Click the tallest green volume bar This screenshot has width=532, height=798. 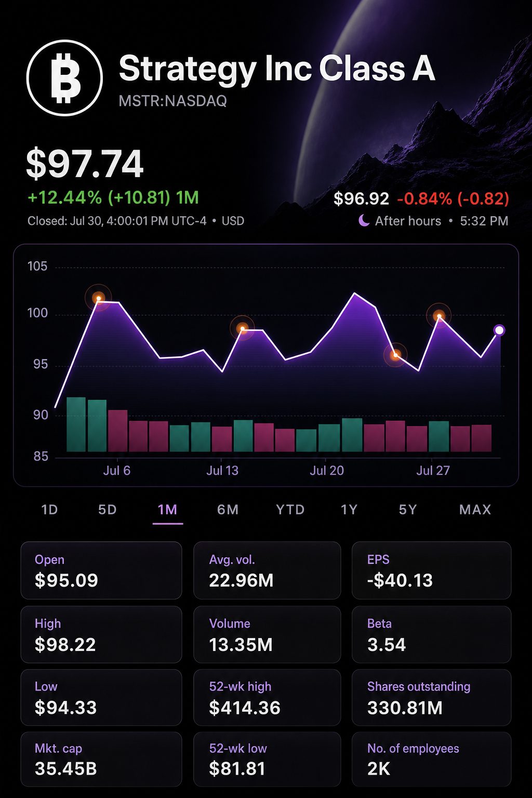point(76,424)
